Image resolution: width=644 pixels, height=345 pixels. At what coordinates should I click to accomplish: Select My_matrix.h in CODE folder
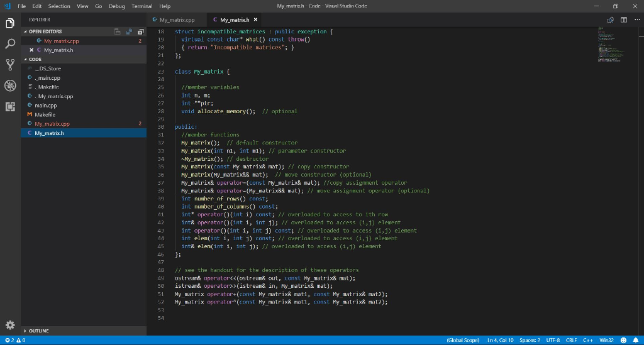(84, 133)
